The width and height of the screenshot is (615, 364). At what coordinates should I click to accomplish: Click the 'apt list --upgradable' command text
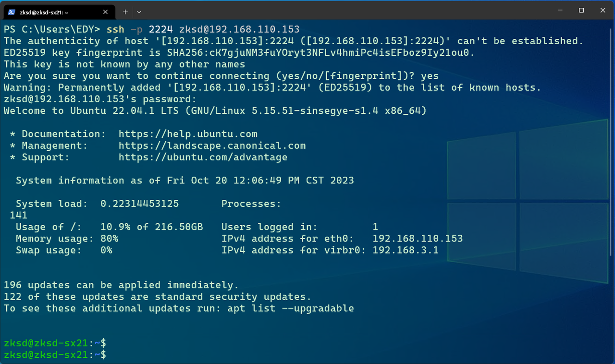coord(291,308)
